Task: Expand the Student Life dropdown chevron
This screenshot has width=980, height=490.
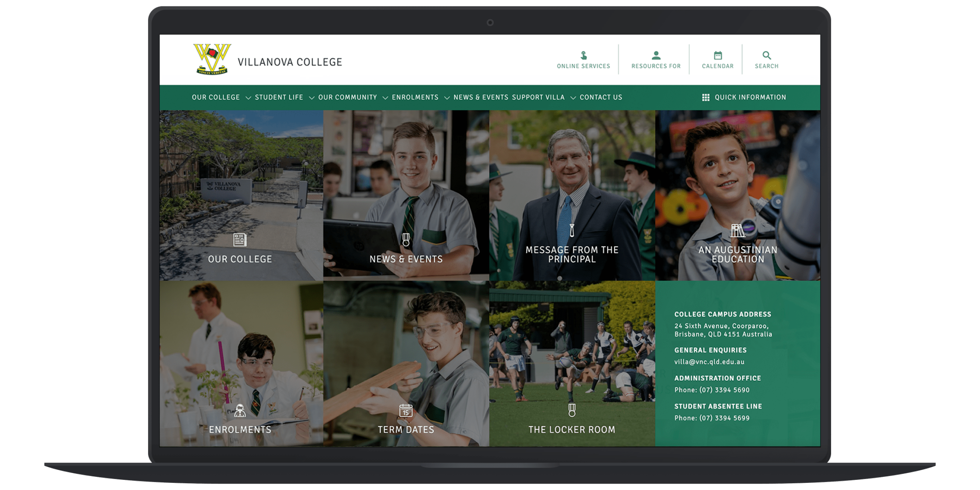Action: pos(312,98)
